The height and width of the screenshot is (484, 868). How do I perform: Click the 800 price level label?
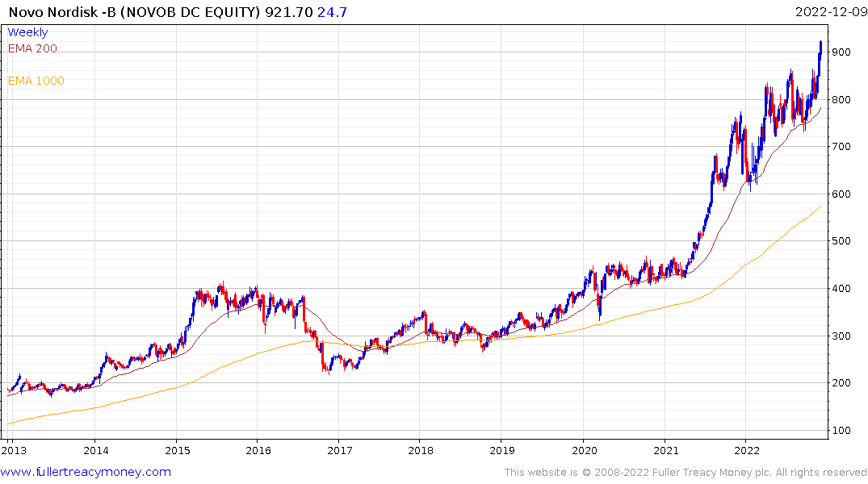coord(841,100)
